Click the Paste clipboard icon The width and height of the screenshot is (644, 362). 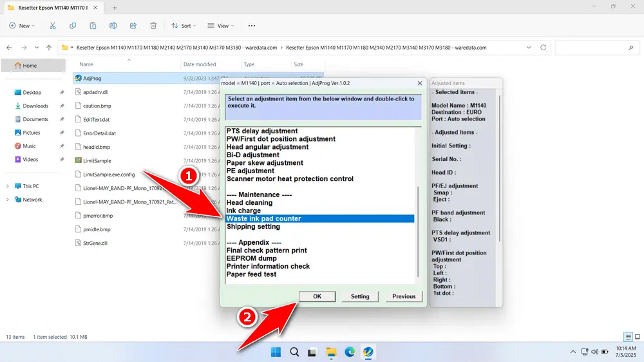tap(93, 26)
